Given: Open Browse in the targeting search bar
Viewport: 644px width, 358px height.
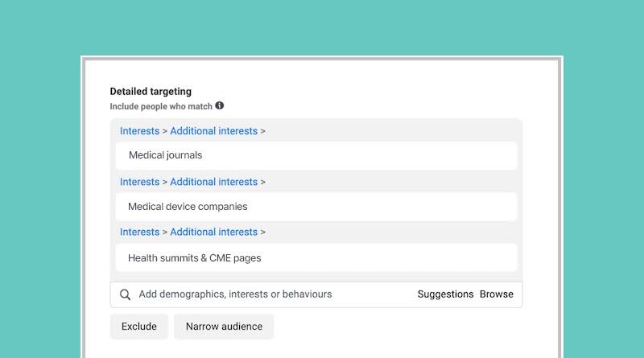Looking at the screenshot, I should [x=497, y=294].
